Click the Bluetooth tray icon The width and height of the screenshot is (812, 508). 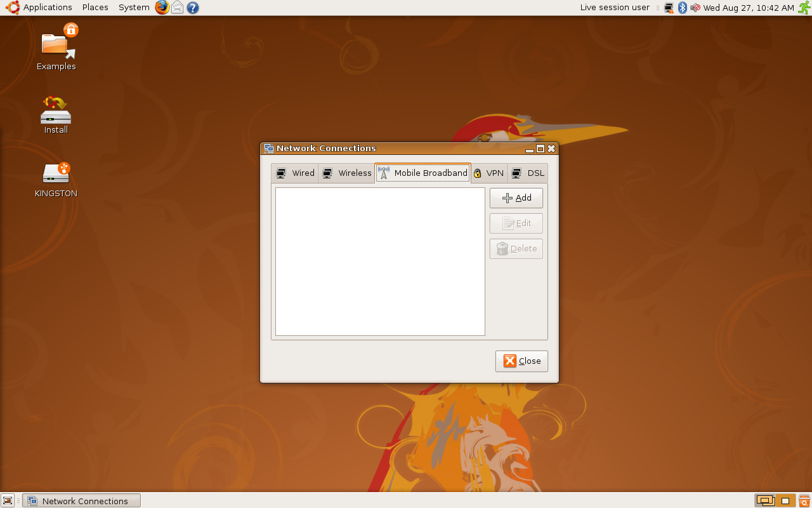[x=683, y=8]
